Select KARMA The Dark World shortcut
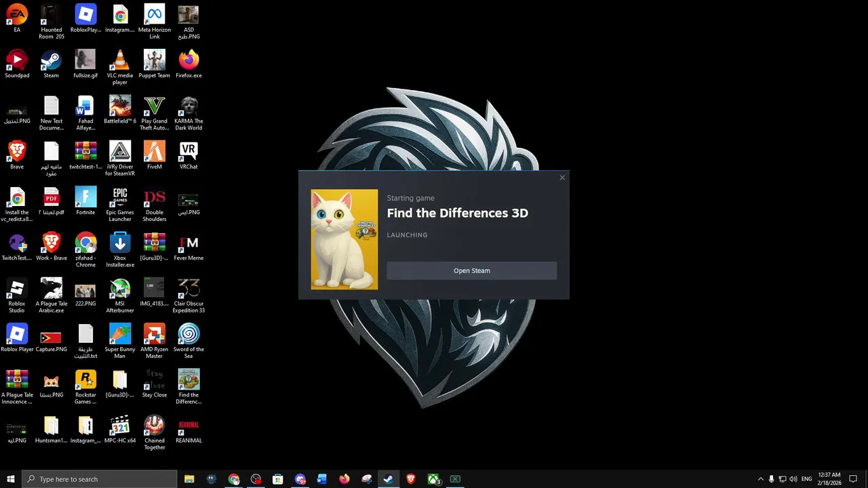The width and height of the screenshot is (868, 488). 189,113
